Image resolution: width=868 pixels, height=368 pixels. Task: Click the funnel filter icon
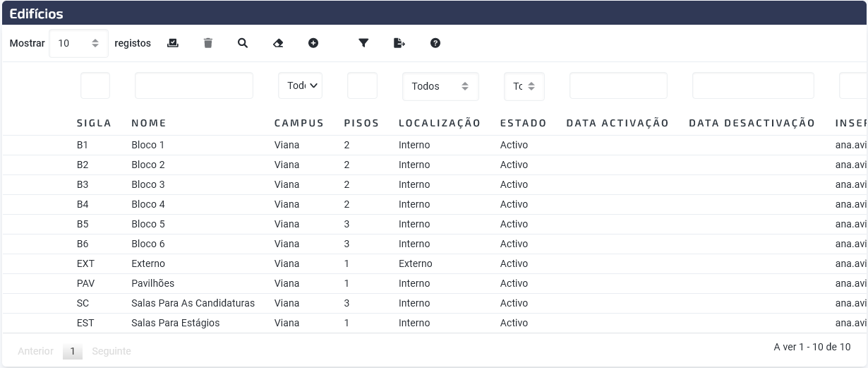point(363,43)
